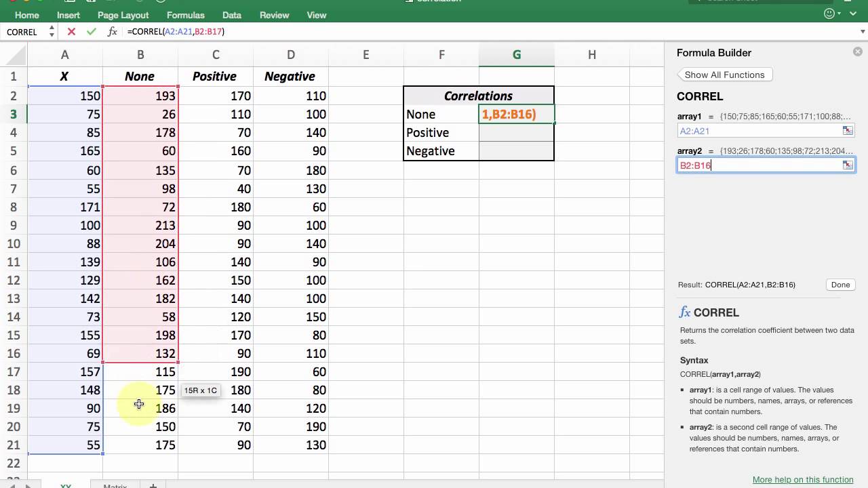Open Insert Function using the fx icon
868x488 pixels.
113,32
